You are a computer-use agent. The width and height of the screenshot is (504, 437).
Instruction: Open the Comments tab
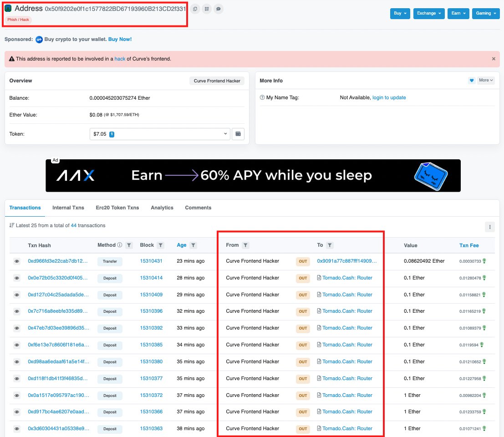(x=198, y=208)
